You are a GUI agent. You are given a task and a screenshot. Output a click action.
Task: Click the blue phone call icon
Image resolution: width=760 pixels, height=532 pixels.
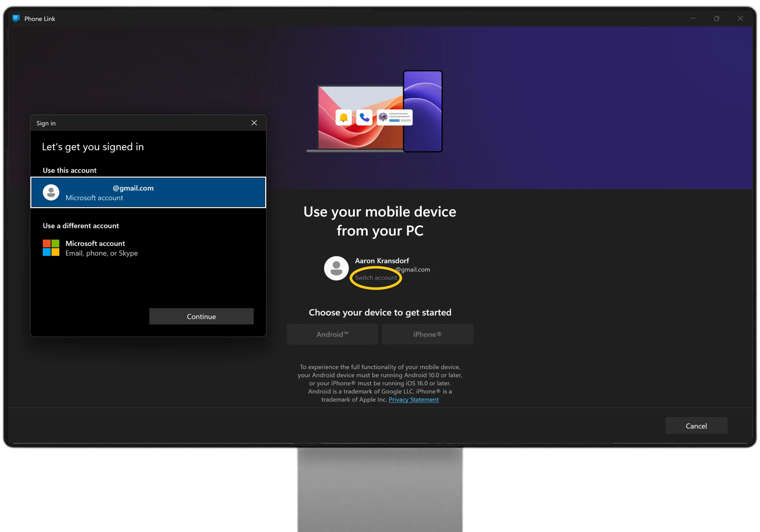[x=364, y=117]
